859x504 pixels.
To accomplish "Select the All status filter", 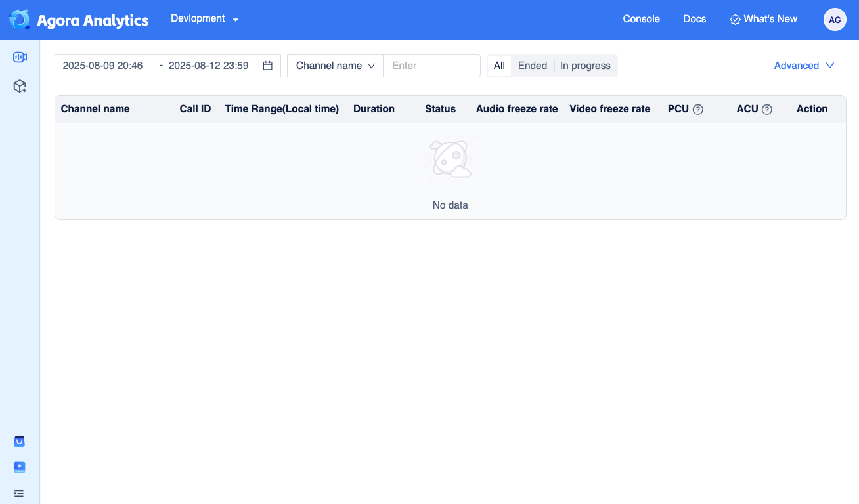I will (x=499, y=66).
